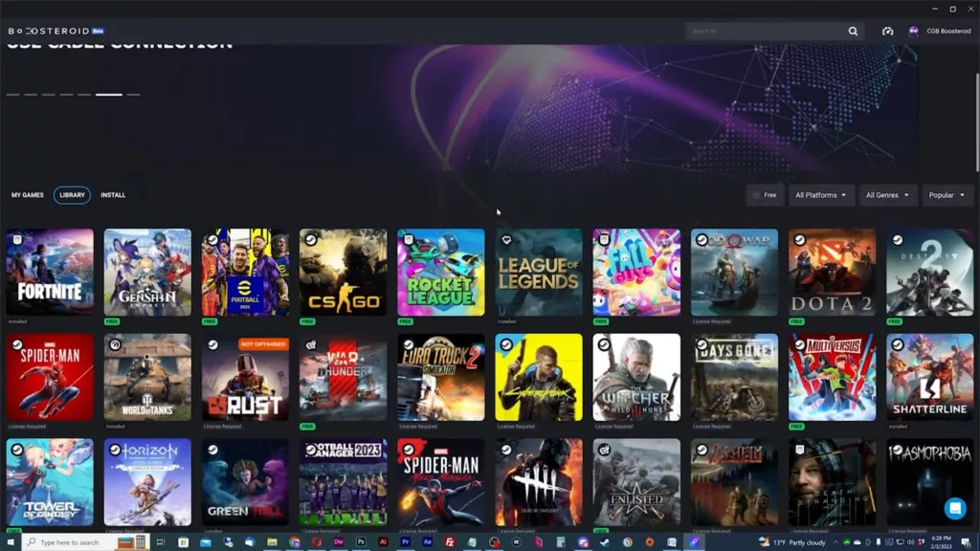Open the Fortnite game card
The height and width of the screenshot is (551, 980).
(50, 273)
